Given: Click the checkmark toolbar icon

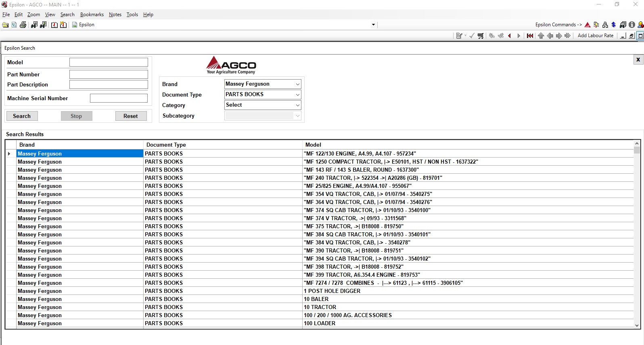Looking at the screenshot, I should pos(472,36).
